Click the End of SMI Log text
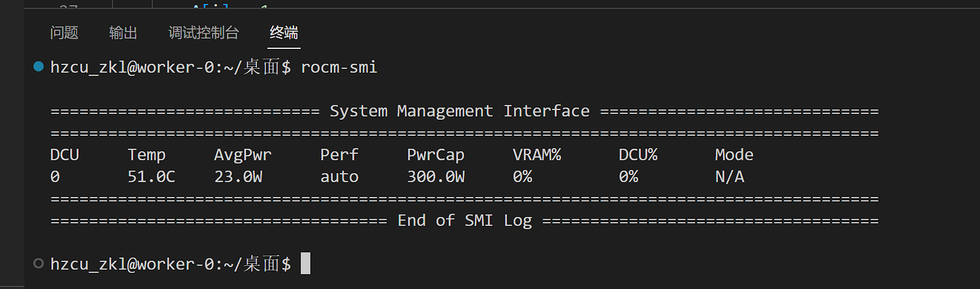This screenshot has width=980, height=289. [x=465, y=221]
